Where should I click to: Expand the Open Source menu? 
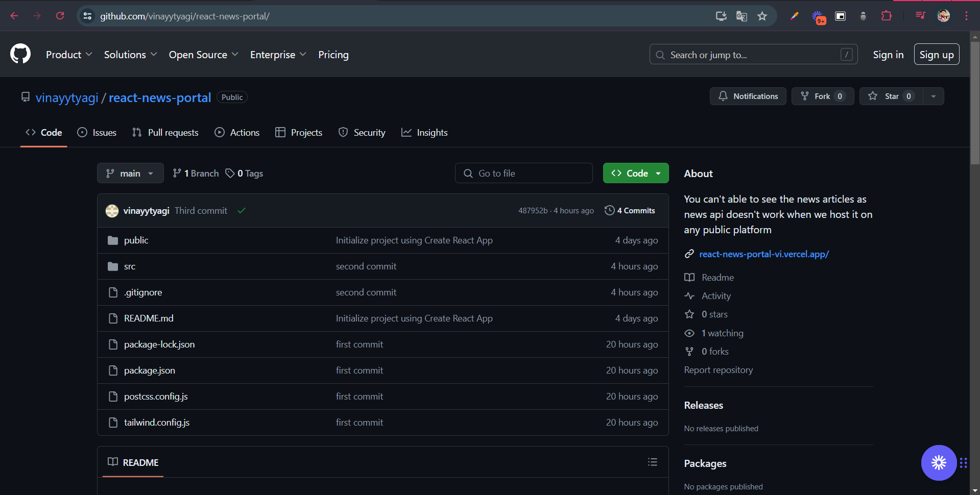click(x=203, y=55)
